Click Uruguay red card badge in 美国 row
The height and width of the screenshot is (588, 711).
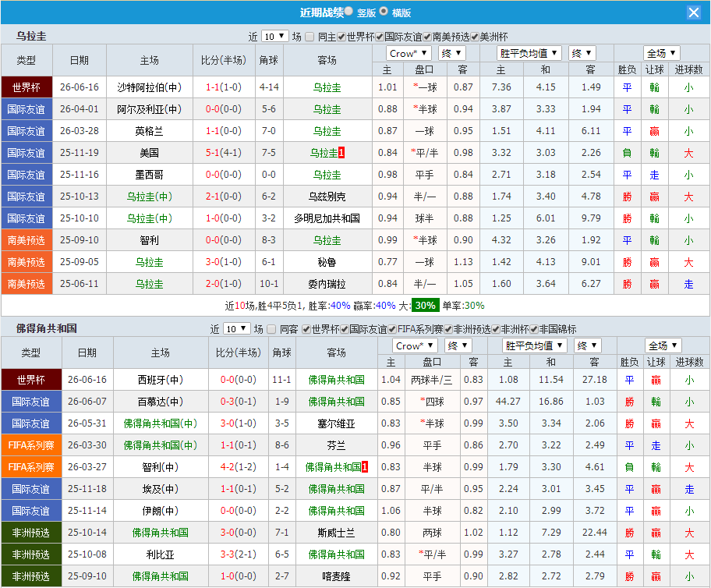(x=341, y=153)
